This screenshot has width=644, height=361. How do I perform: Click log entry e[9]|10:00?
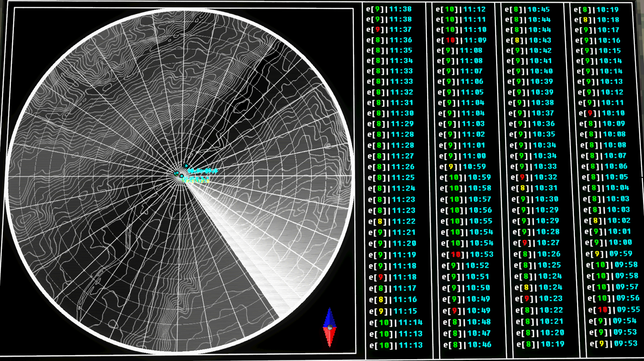[608, 242]
